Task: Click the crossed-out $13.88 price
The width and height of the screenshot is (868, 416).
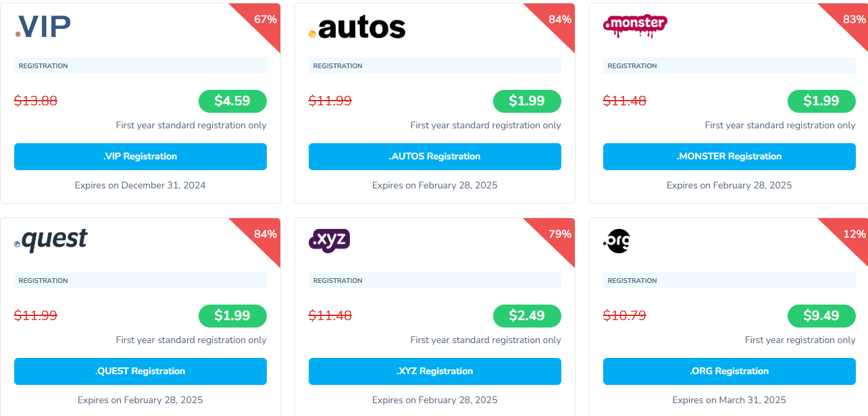Action: [36, 101]
